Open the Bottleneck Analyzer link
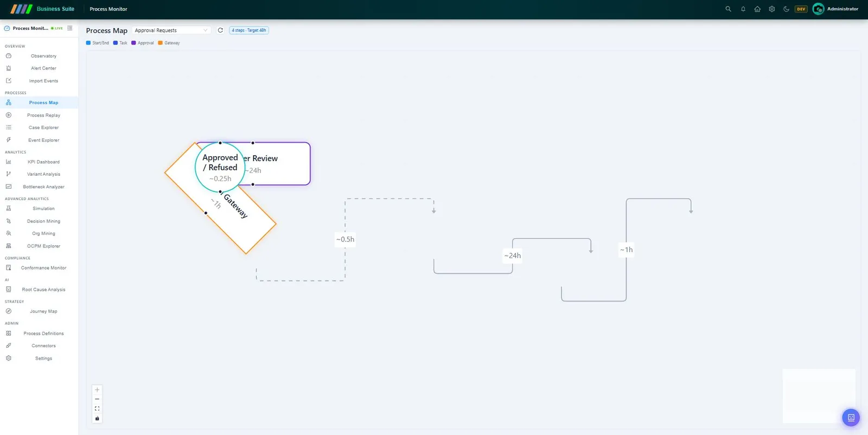The image size is (868, 435). 44,187
